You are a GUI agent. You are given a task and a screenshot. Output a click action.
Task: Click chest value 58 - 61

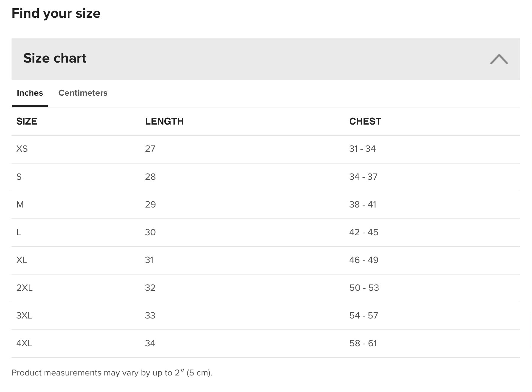[363, 343]
